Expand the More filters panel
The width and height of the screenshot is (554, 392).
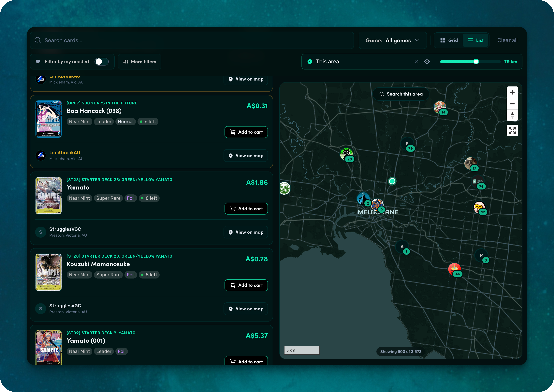(139, 62)
